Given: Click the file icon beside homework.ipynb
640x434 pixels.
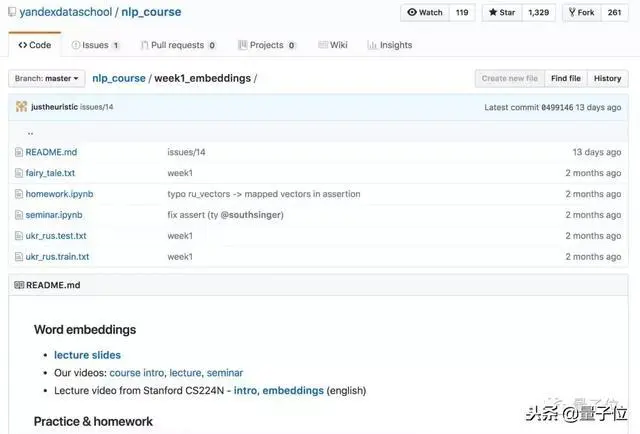Looking at the screenshot, I should 19,194.
